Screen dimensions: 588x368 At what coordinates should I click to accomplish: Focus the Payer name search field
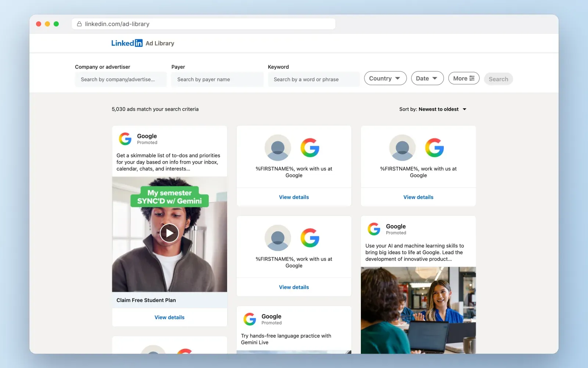218,79
